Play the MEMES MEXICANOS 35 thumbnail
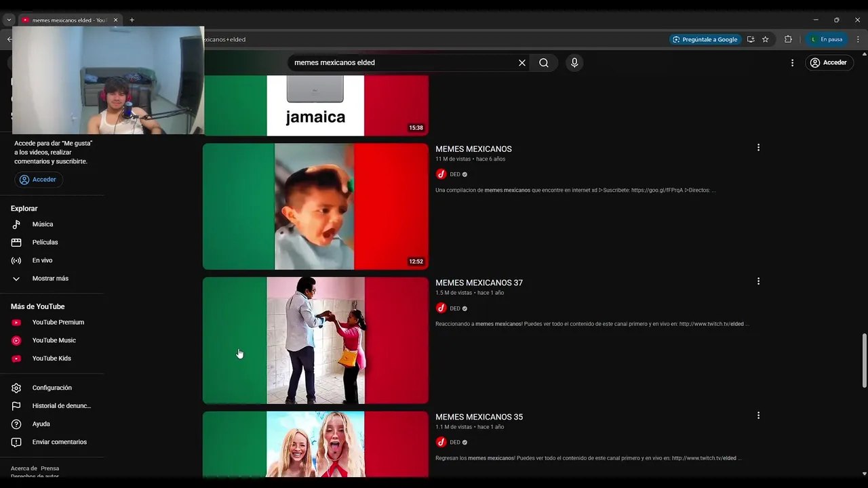The width and height of the screenshot is (868, 488). (315, 444)
